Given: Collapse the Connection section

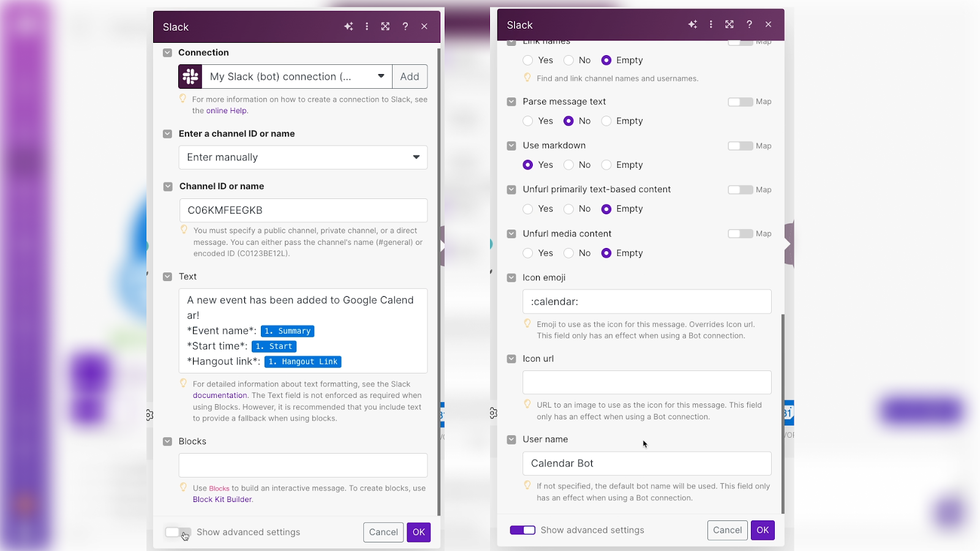Looking at the screenshot, I should click(x=167, y=53).
